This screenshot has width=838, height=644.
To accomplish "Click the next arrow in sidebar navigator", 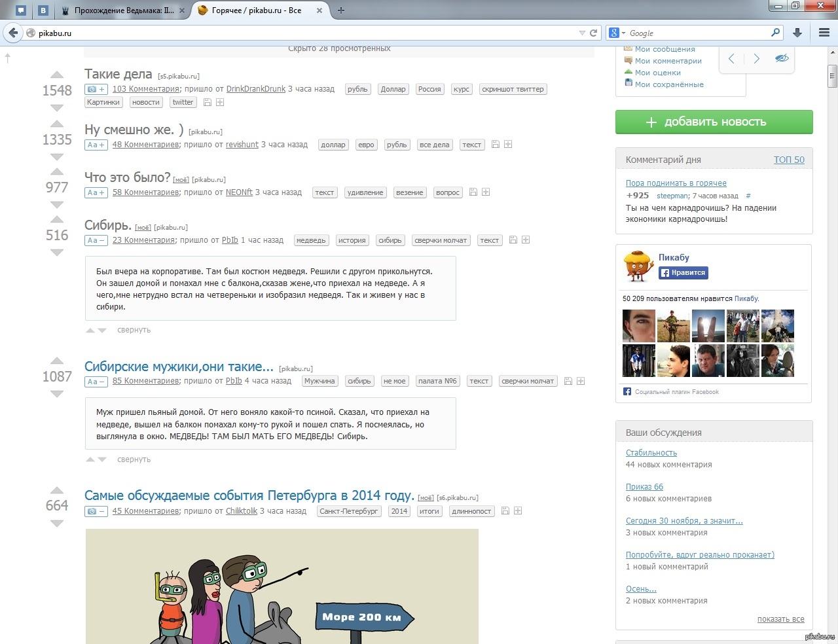I will 757,58.
